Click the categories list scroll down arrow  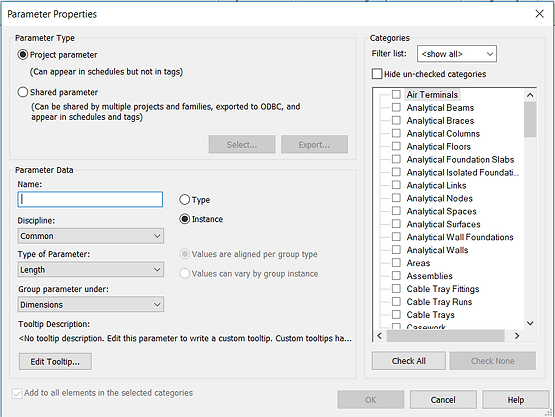pyautogui.click(x=530, y=323)
